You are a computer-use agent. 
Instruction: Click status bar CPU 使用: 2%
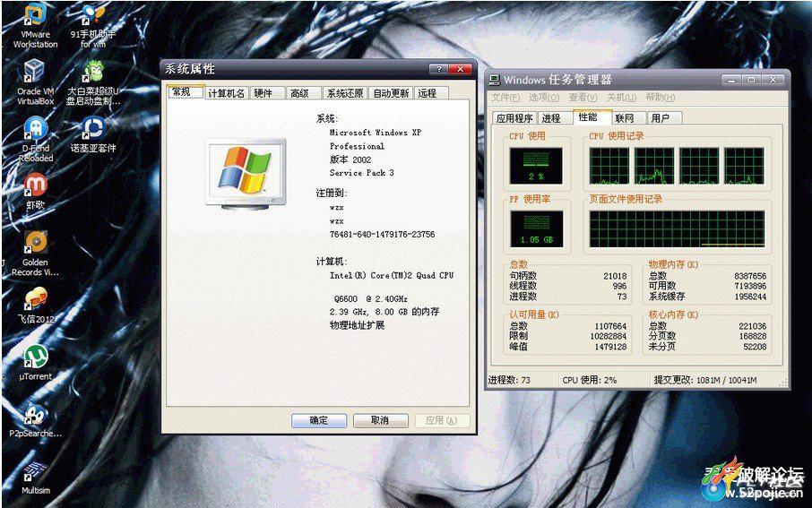point(590,380)
